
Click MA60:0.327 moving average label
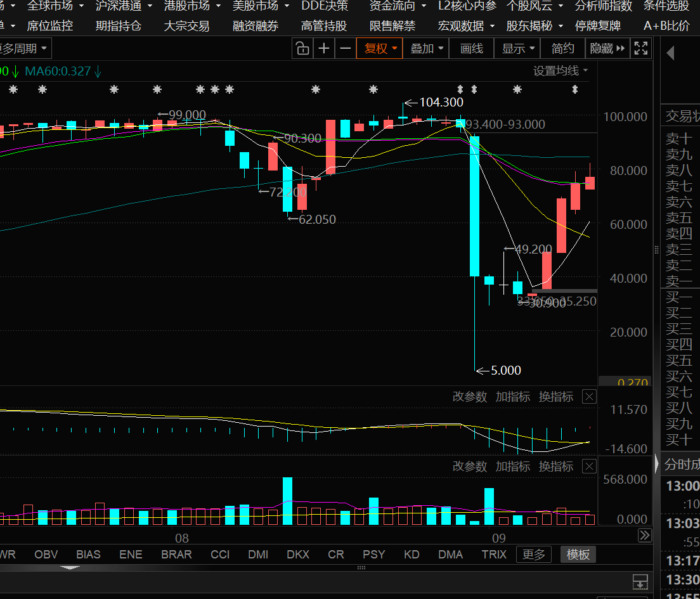pos(58,71)
